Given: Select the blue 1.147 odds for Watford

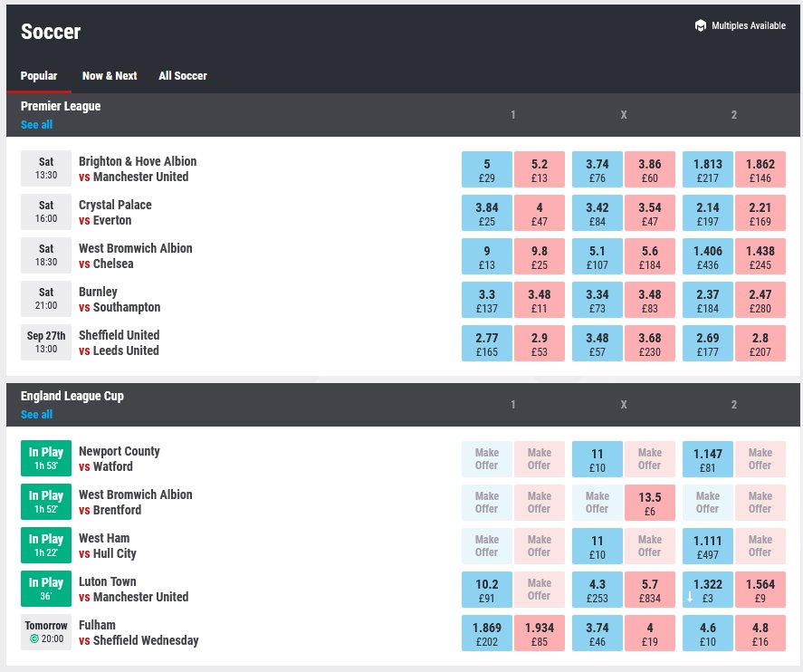Looking at the screenshot, I should [708, 459].
